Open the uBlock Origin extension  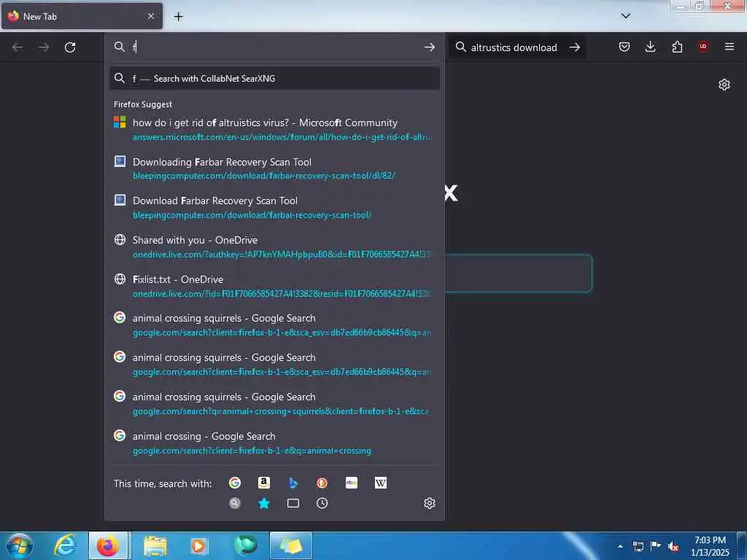(x=703, y=47)
